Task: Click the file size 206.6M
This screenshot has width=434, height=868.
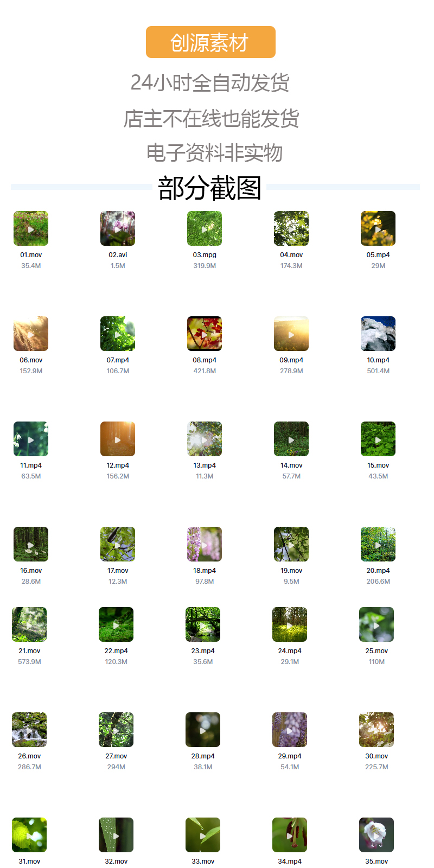Action: pyautogui.click(x=378, y=581)
